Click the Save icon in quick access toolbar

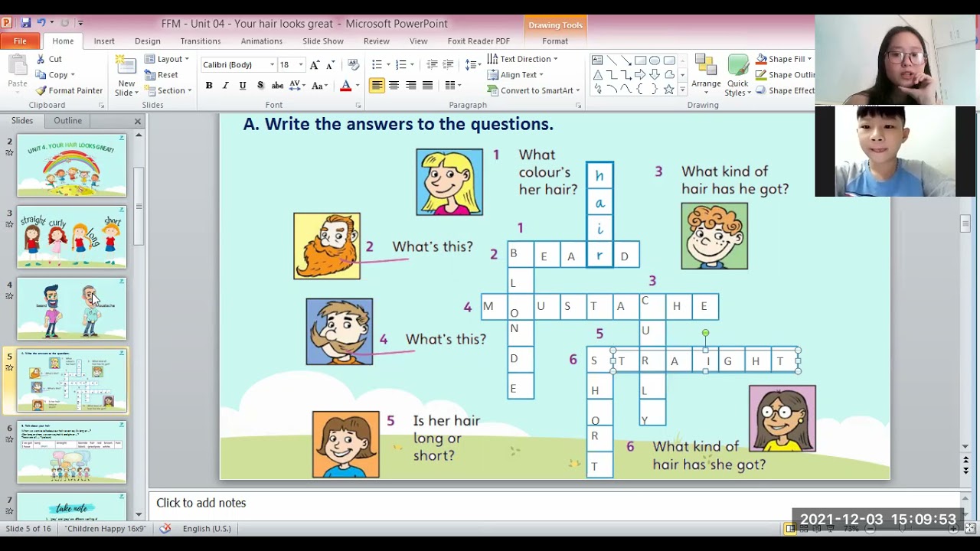click(25, 23)
